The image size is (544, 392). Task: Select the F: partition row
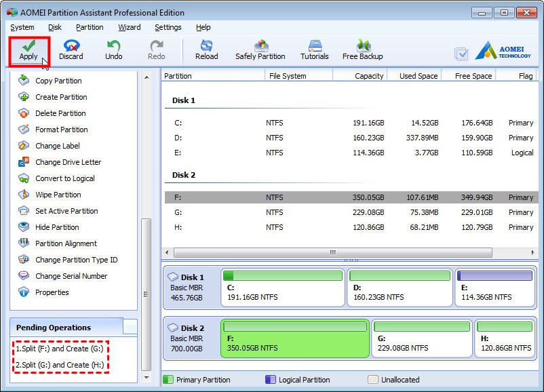(351, 197)
